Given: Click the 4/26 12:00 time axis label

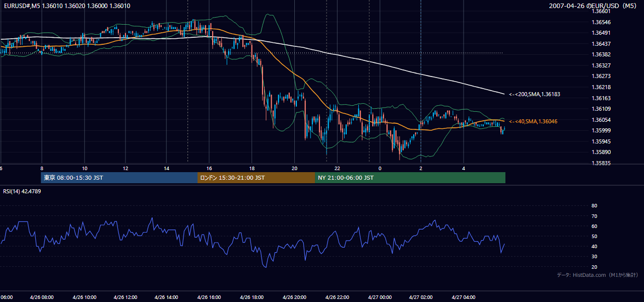Looking at the screenshot, I should tap(126, 297).
